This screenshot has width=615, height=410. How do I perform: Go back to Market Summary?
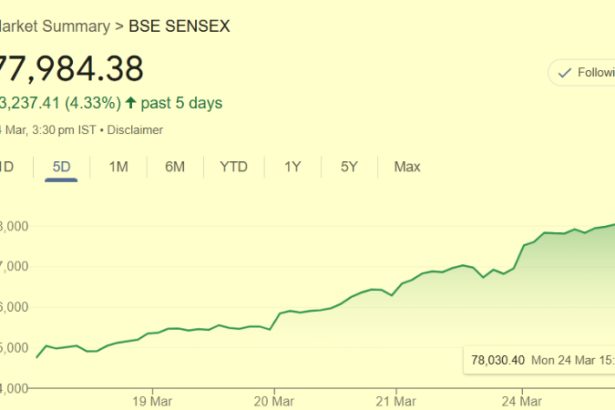(55, 26)
